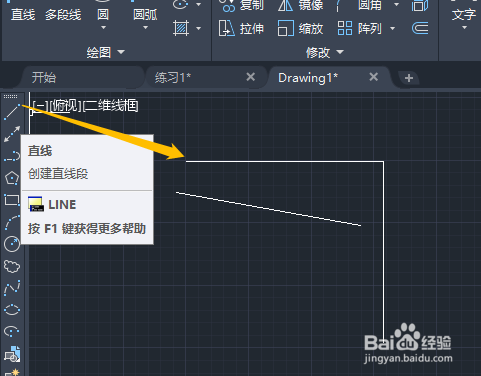Click the 复制 (Copy) tool
Viewport: 481px width, 376px height.
coord(241,5)
